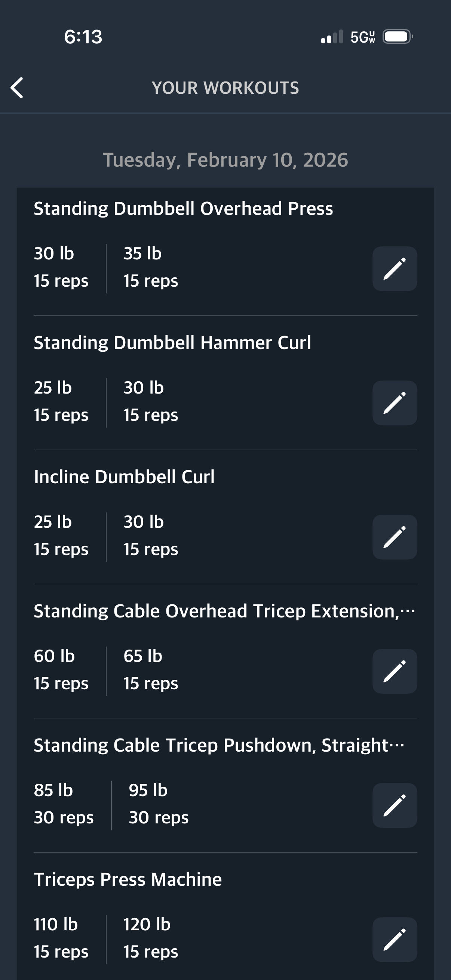The width and height of the screenshot is (451, 980).
Task: Select Incline Dumbbell Curl exercise title
Action: [124, 477]
